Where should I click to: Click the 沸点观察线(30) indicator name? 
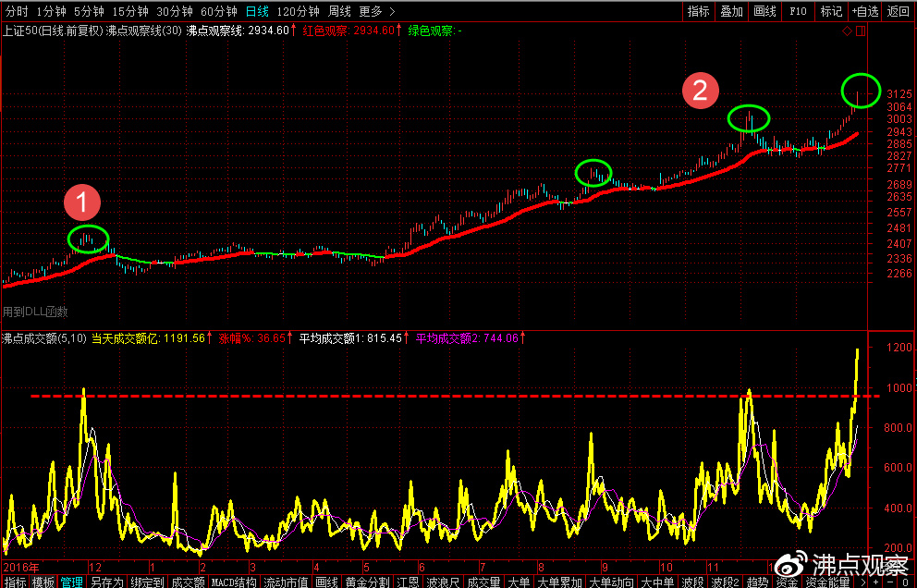pos(144,31)
